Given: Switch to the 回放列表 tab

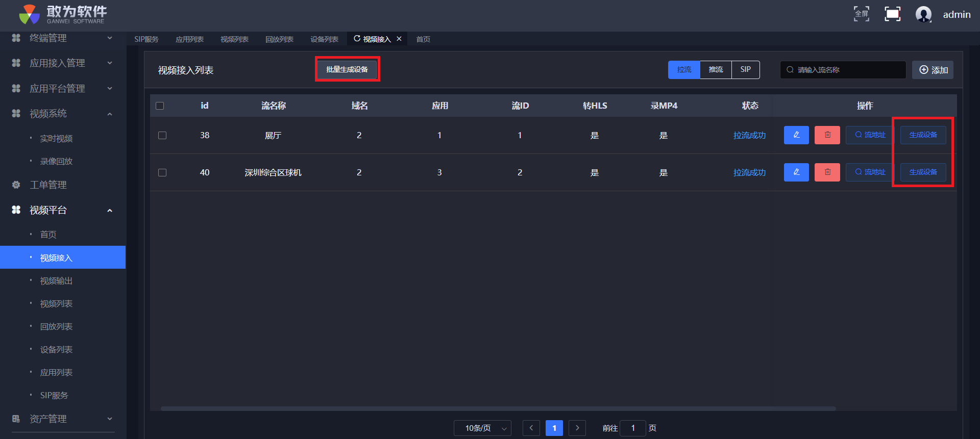Looking at the screenshot, I should (x=279, y=39).
